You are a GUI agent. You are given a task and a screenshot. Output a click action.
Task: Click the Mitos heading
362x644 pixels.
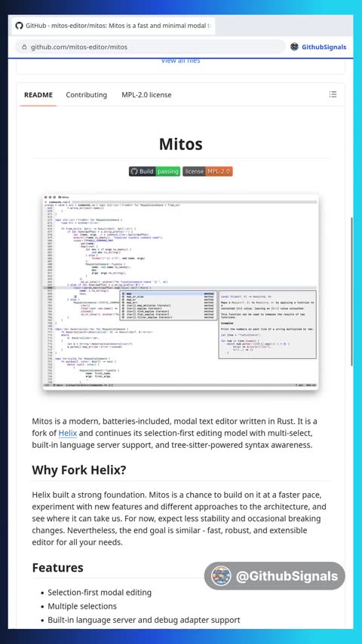180,144
